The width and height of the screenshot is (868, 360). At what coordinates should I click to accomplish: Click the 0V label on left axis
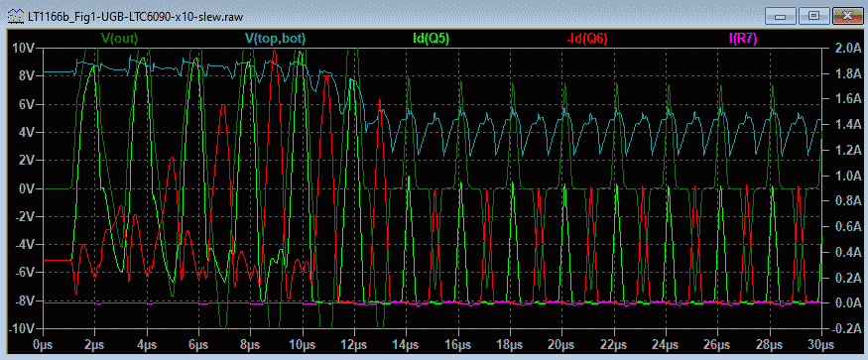[x=26, y=188]
